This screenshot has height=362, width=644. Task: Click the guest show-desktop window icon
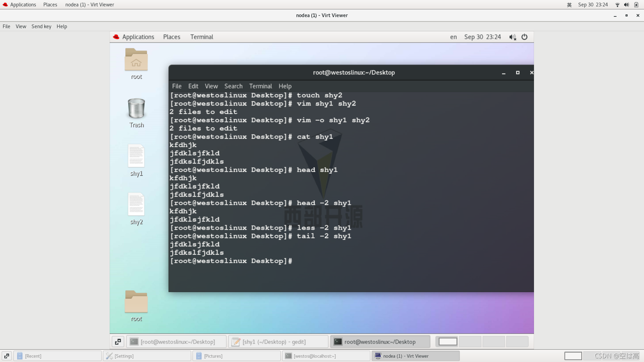(118, 342)
